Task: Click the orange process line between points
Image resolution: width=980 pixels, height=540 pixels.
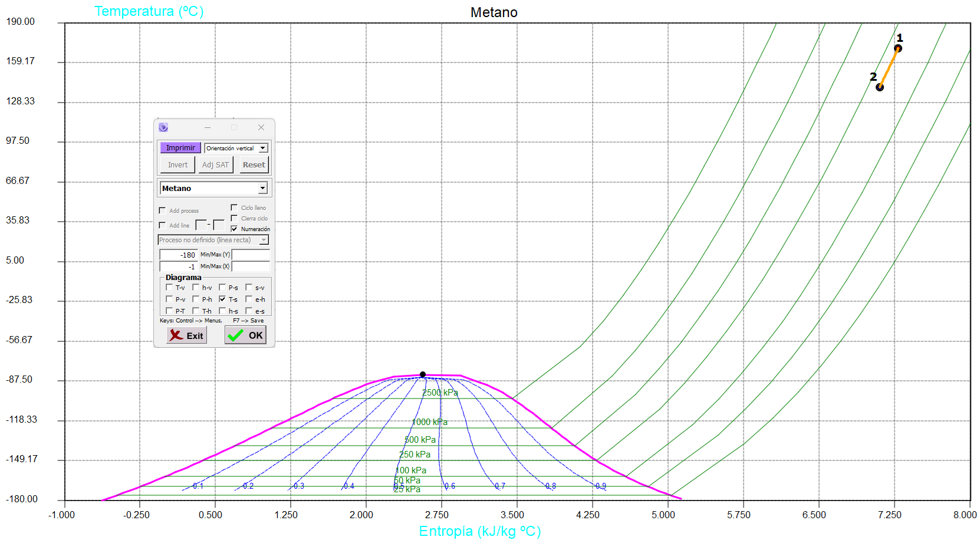Action: [x=889, y=68]
